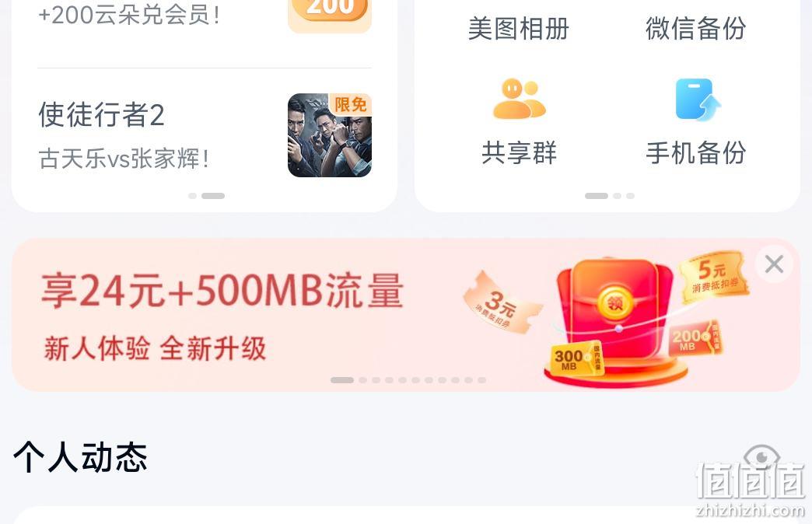This screenshot has height=524, width=812.
Task: Tap the 300MB data ticket graphic
Action: tap(576, 358)
